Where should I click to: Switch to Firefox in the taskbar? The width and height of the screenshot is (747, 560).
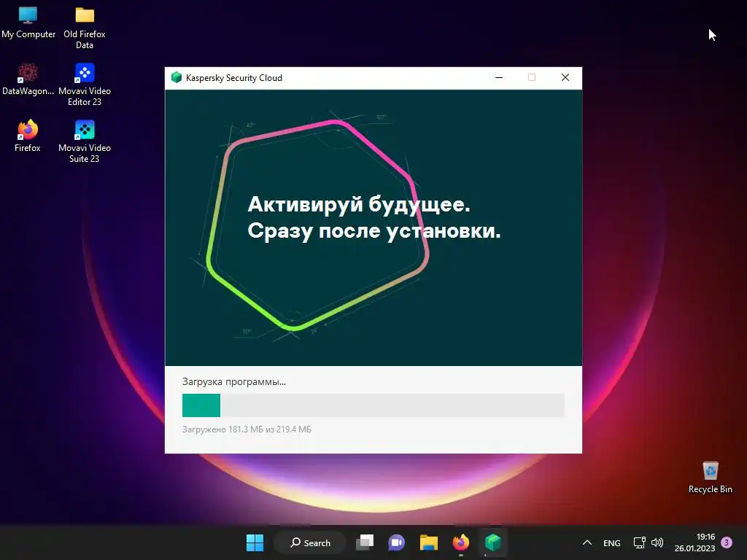coord(461,542)
